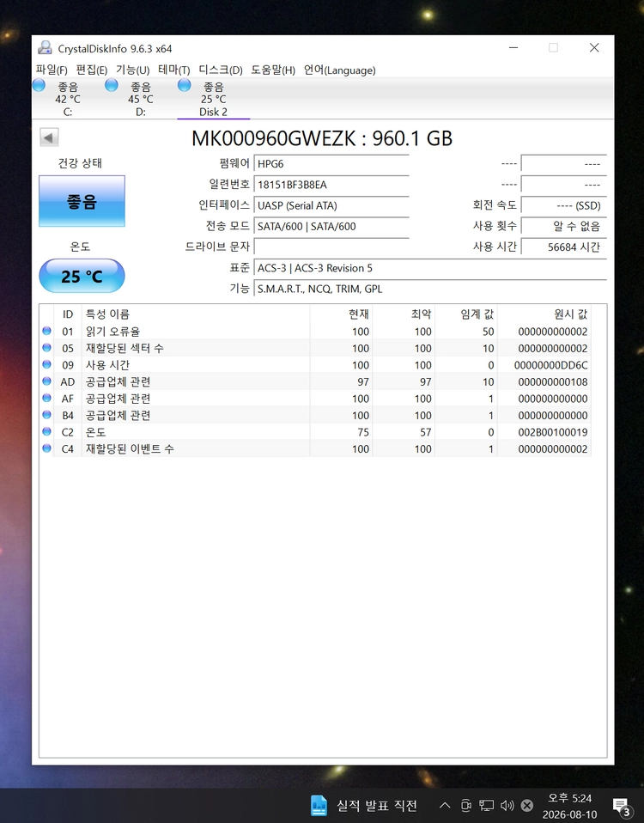Open 실적 발표 직전 news widget in taskbar
644x823 pixels.
364,805
